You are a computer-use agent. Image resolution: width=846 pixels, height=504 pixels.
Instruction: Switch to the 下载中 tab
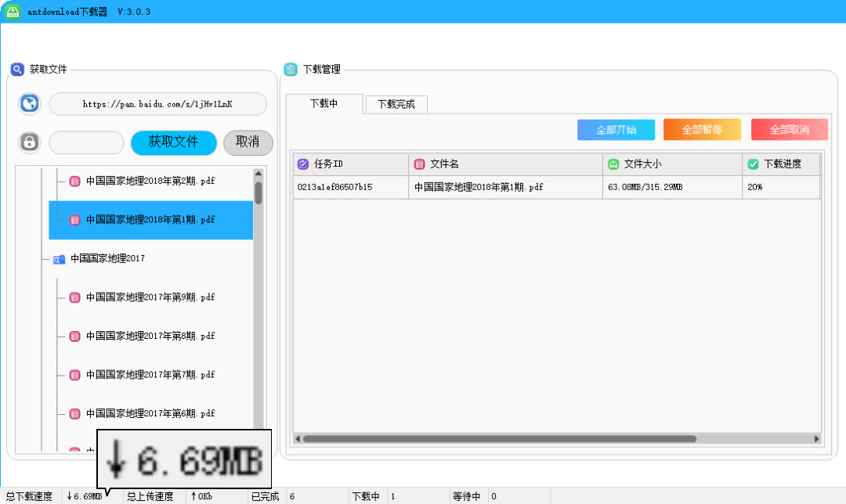[324, 103]
